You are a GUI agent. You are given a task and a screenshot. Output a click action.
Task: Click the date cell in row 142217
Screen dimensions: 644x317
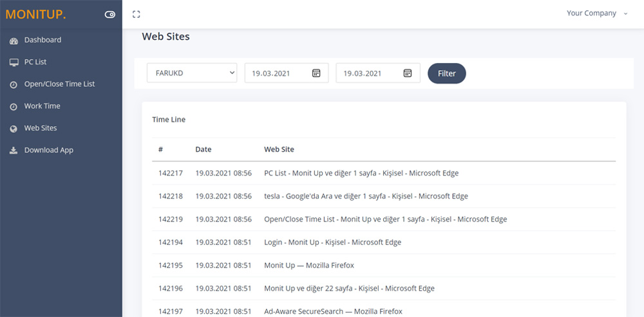click(x=223, y=173)
